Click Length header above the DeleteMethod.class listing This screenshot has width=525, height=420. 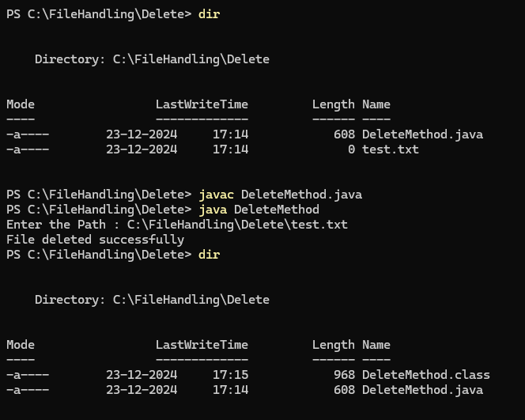333,345
